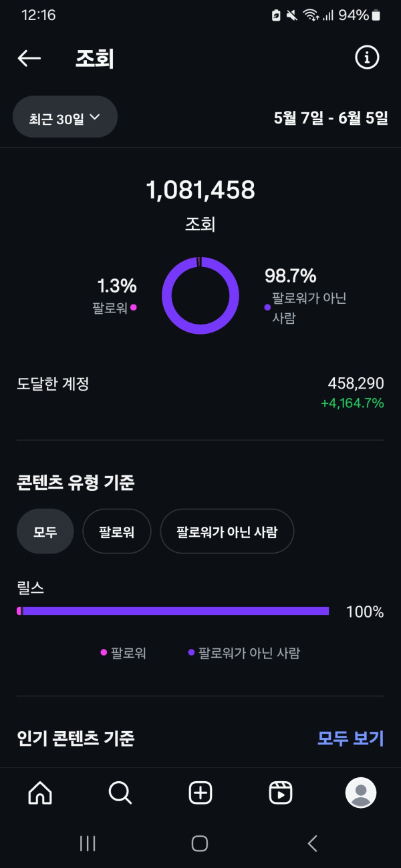Tap the back arrow icon
Viewport: 401px width, 868px height.
click(29, 59)
